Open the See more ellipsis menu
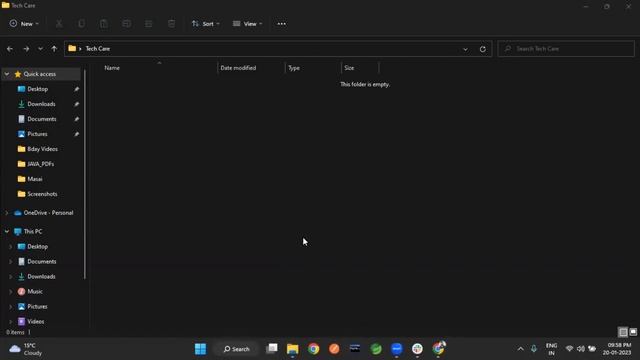Image resolution: width=640 pixels, height=360 pixels. pos(282,24)
